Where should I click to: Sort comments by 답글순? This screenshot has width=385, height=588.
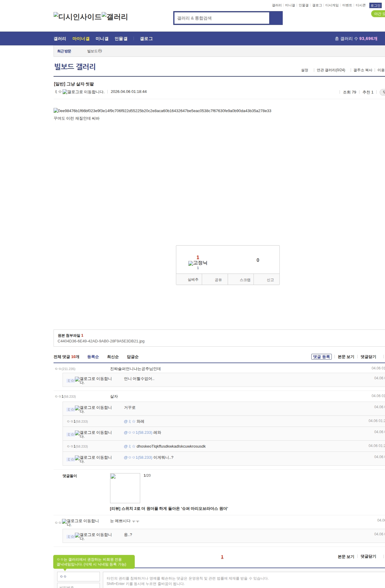point(133,357)
